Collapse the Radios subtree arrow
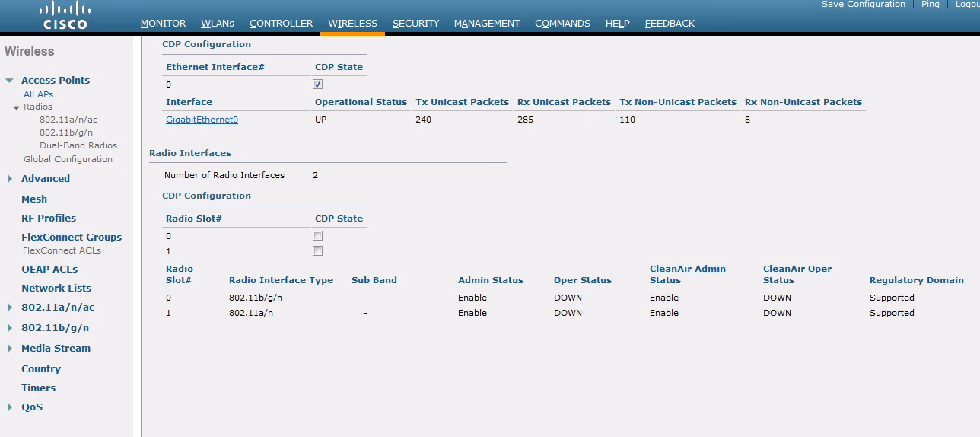The image size is (980, 437). pyautogui.click(x=16, y=107)
